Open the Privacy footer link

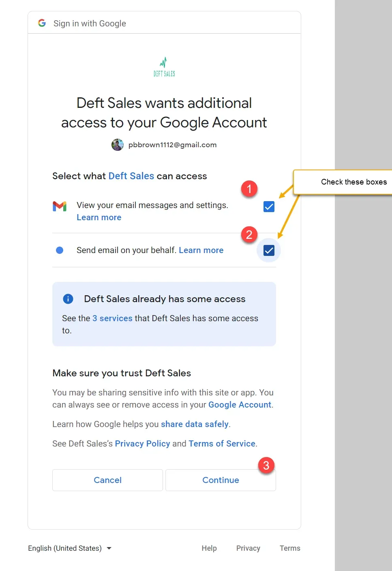tap(248, 548)
